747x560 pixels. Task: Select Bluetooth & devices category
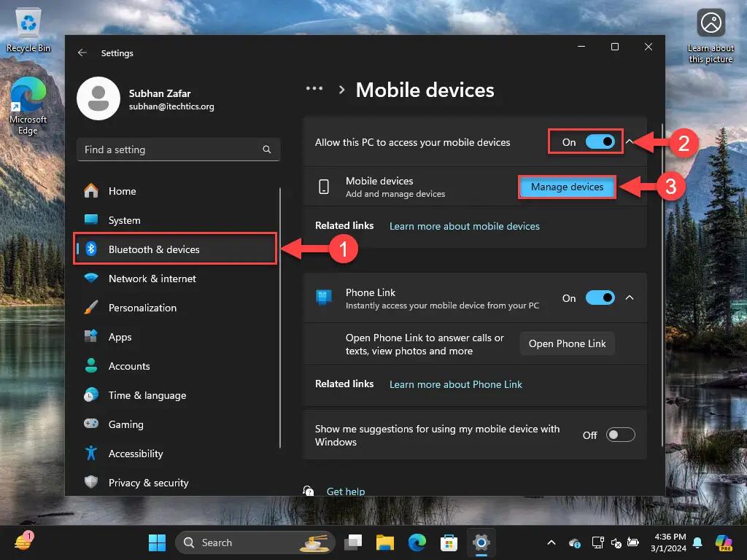177,249
